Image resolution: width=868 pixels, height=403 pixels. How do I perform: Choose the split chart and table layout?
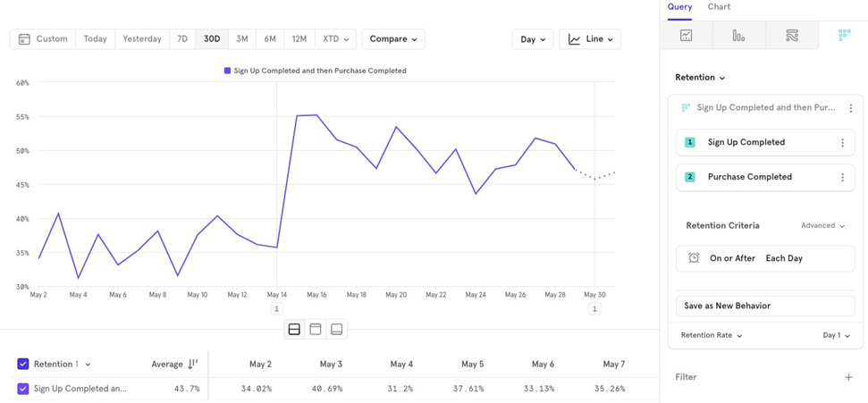point(294,330)
